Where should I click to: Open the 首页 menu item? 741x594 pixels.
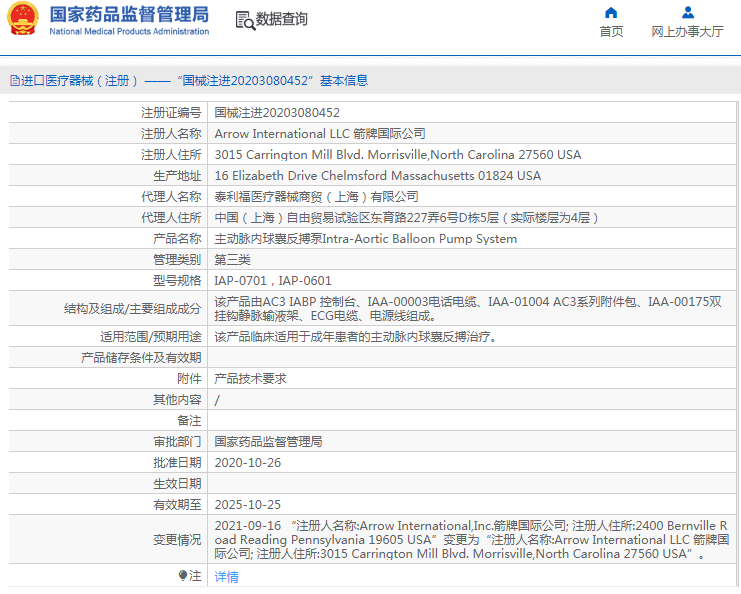click(611, 31)
